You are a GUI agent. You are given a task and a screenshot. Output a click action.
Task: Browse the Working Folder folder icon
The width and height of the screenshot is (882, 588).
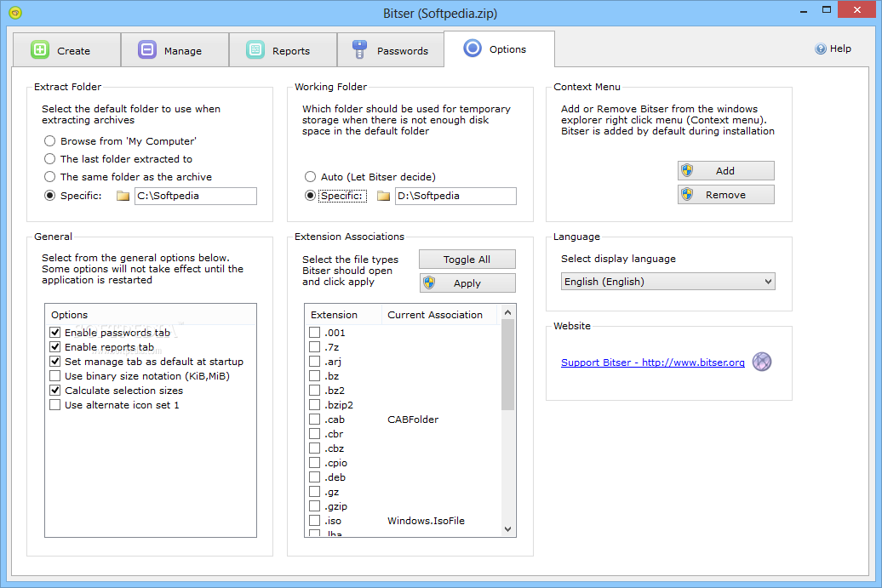(384, 197)
